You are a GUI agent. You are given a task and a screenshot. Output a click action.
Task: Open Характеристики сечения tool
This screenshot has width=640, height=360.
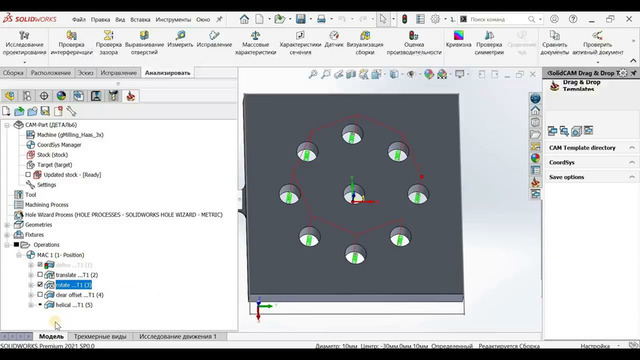coord(300,42)
